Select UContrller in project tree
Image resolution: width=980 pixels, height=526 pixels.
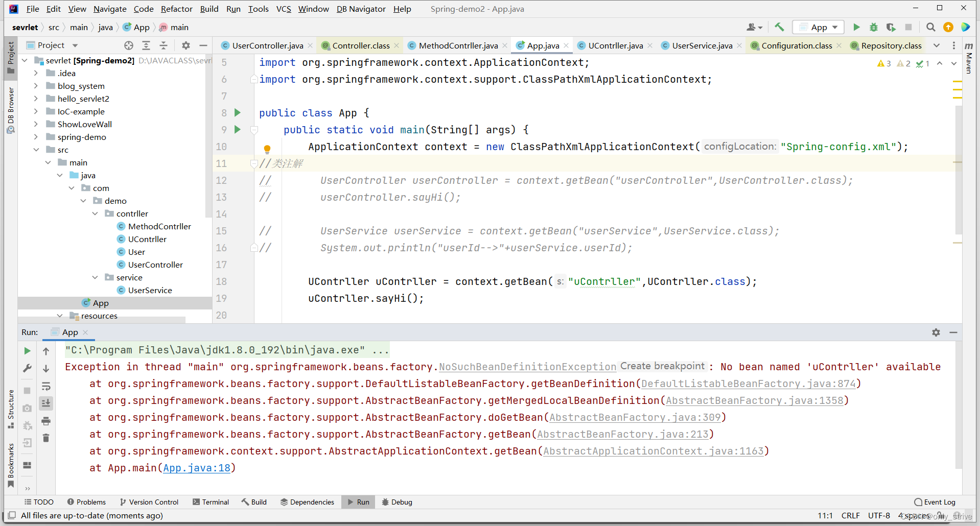[x=147, y=239]
